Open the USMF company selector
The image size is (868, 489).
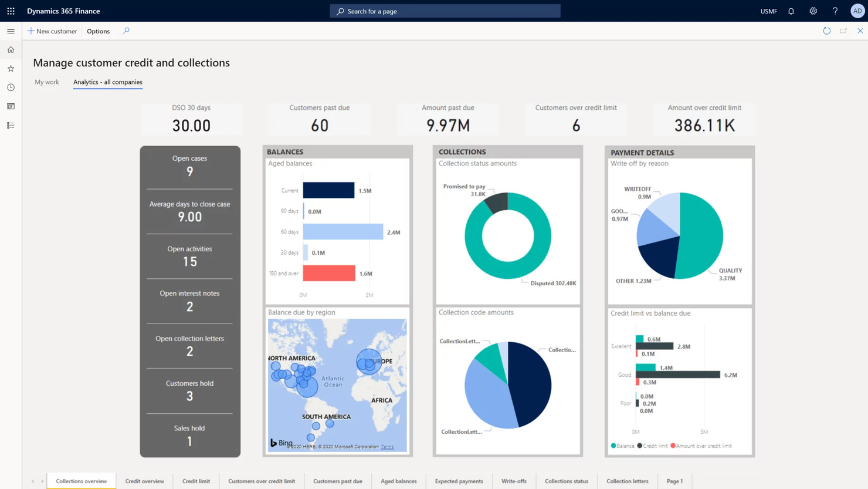point(768,11)
